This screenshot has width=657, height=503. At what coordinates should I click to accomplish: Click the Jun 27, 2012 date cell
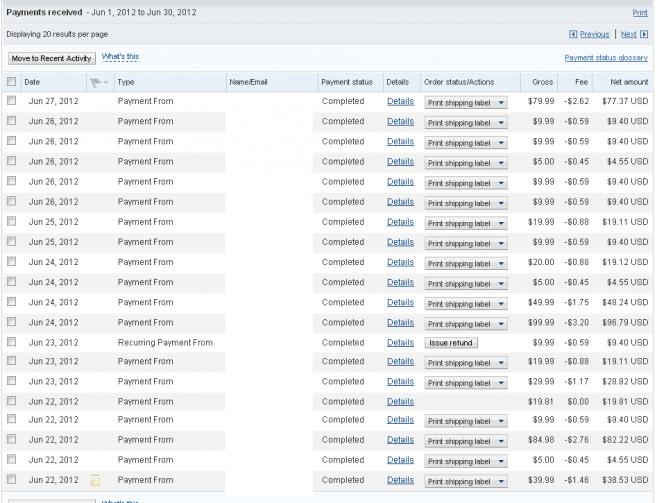(53, 101)
